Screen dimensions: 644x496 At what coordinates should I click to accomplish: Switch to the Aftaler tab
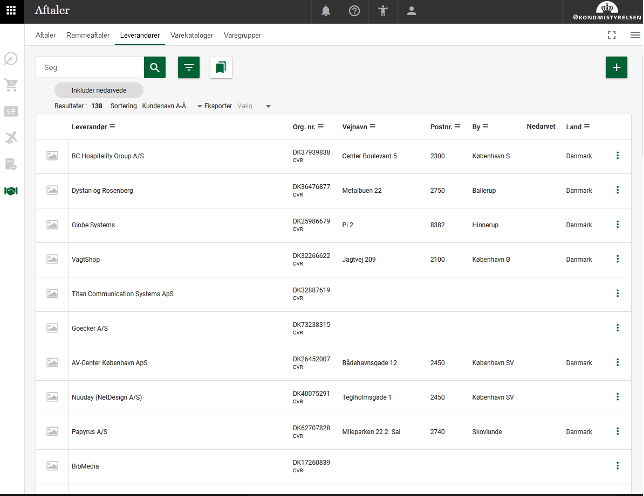coord(45,35)
